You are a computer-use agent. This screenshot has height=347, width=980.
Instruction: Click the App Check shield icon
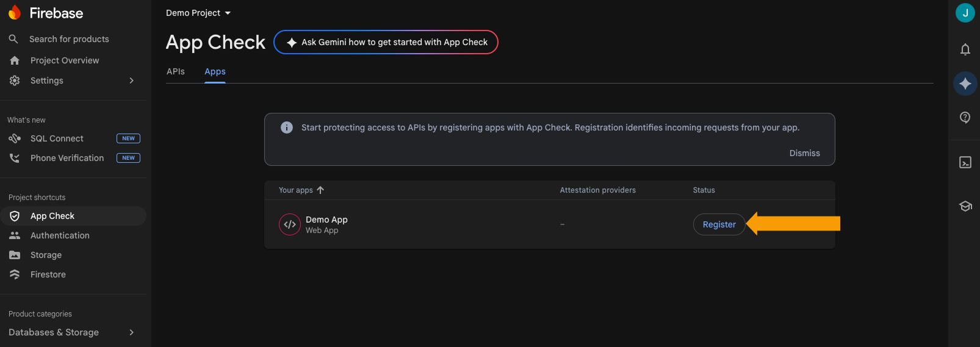pos(15,216)
